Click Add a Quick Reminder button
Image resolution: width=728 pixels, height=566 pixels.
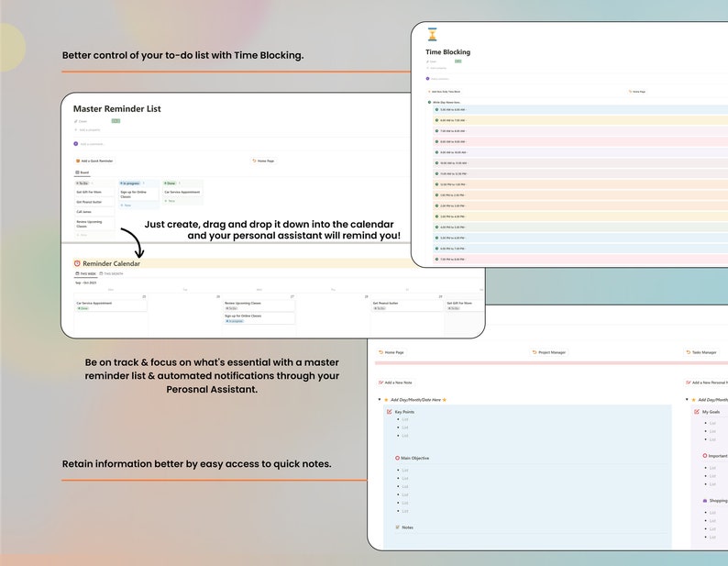[x=94, y=161]
